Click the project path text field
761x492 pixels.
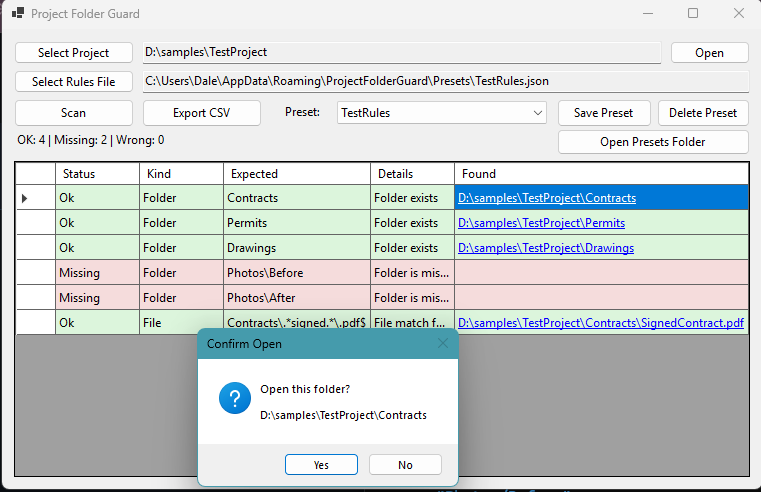[x=400, y=52]
